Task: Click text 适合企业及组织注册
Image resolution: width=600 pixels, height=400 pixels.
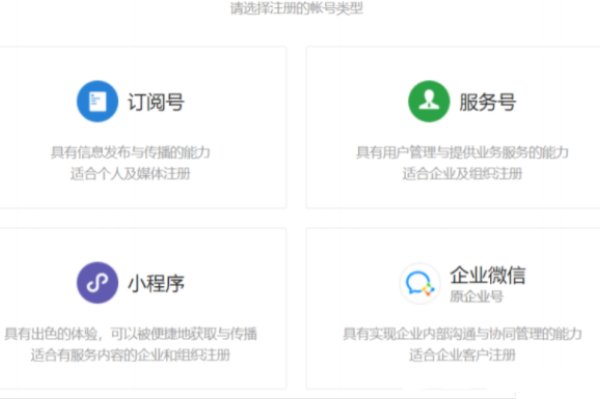Action: pos(462,174)
